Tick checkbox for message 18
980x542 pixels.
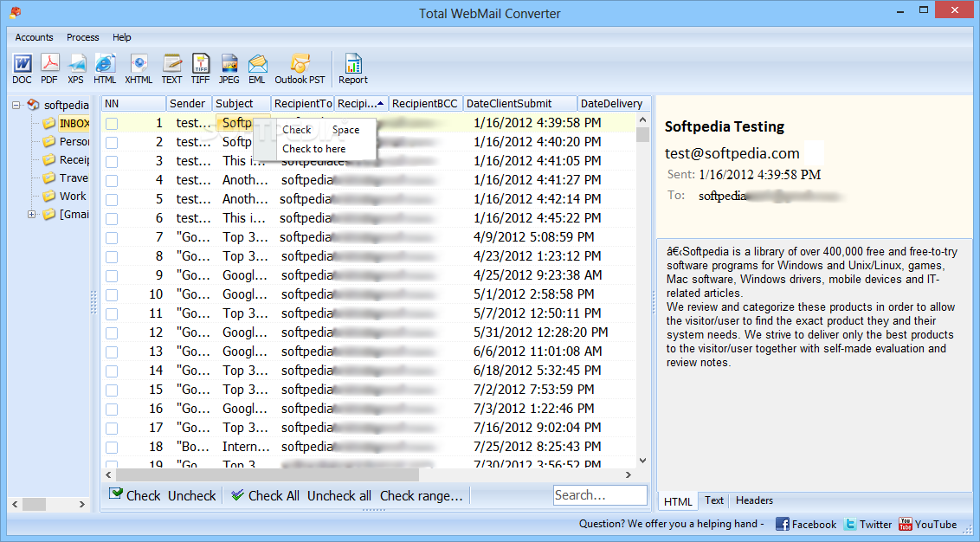click(112, 448)
